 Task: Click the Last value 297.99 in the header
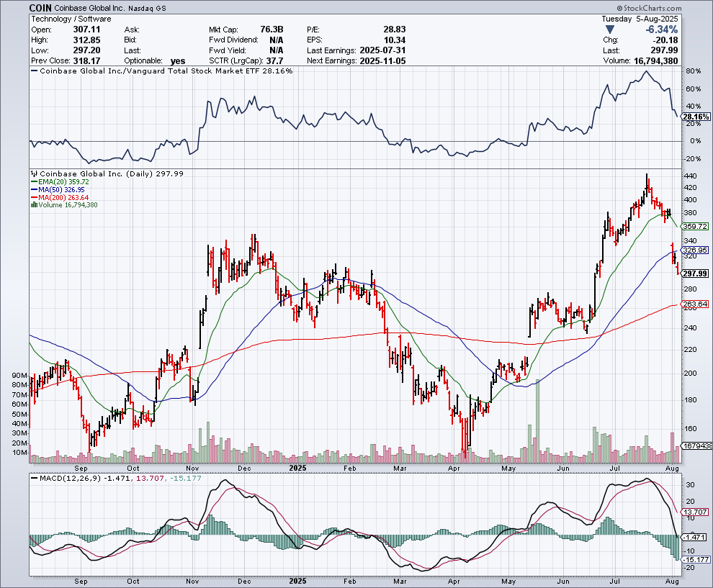tap(664, 50)
